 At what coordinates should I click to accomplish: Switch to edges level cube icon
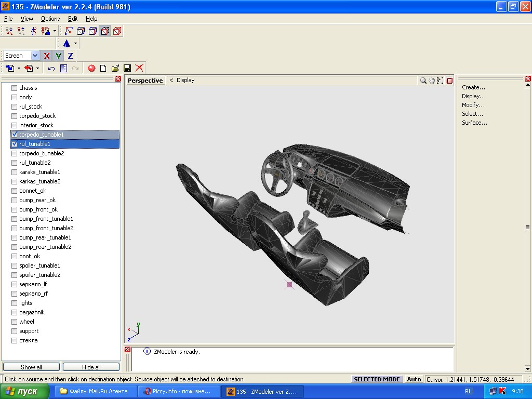(81, 31)
